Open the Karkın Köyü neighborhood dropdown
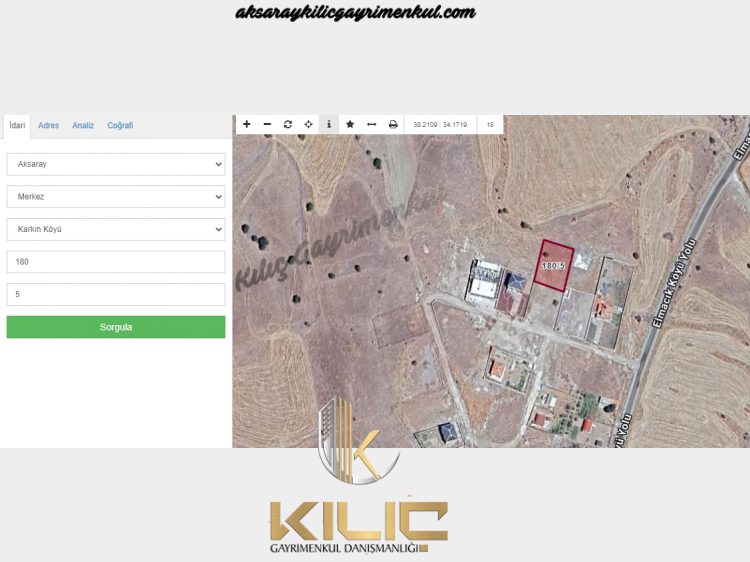 [116, 229]
